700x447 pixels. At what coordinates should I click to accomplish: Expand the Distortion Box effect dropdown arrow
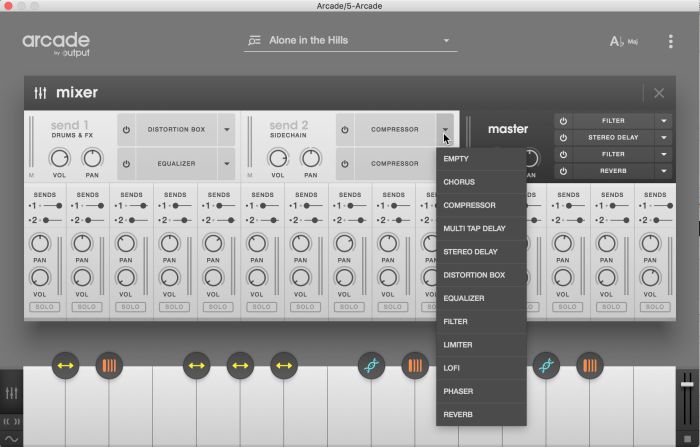[227, 130]
